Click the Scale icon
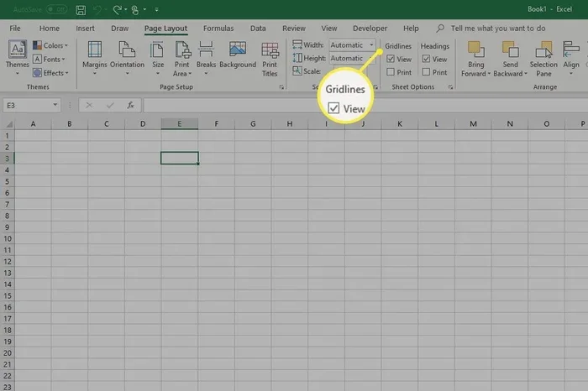The image size is (588, 391). point(297,70)
